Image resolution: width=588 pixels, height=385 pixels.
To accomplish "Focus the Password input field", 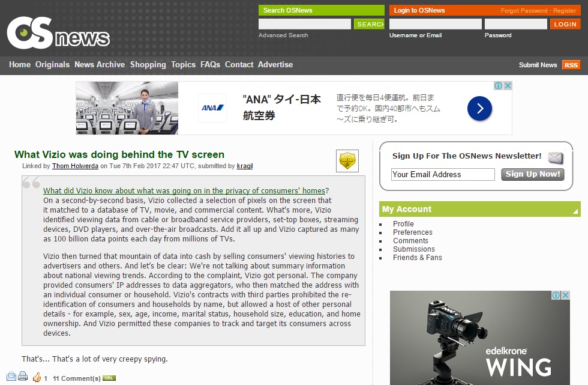I will (x=515, y=24).
